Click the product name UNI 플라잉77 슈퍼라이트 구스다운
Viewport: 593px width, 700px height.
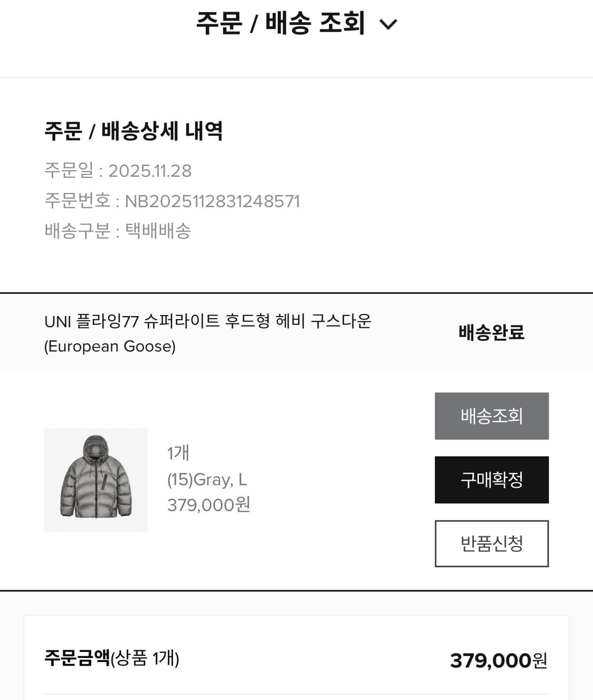tap(209, 322)
